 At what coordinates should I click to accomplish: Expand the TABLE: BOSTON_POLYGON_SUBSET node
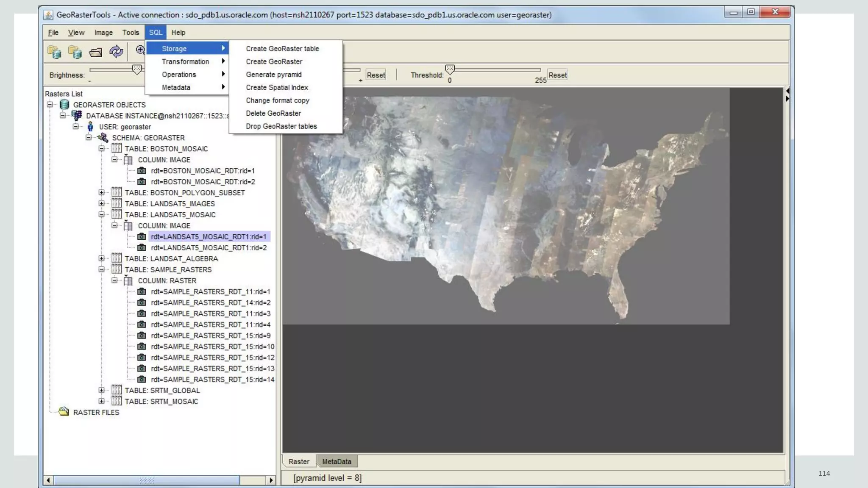tap(101, 192)
